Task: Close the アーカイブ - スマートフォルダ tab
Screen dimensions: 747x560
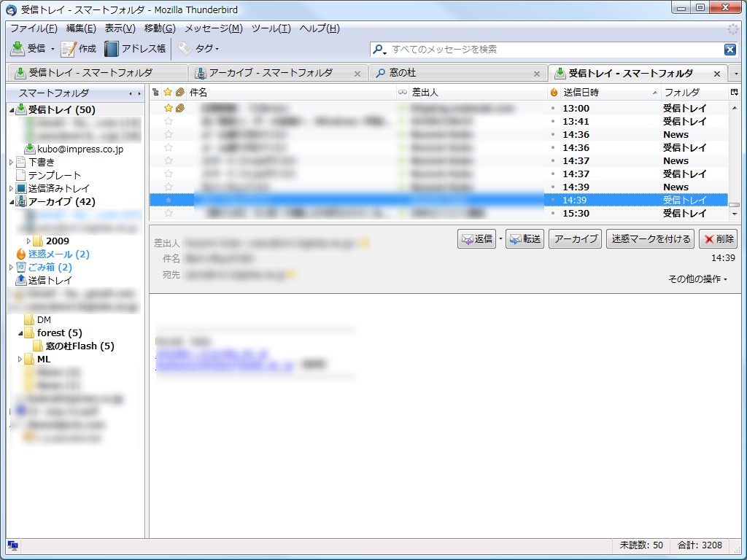Action: tap(357, 74)
